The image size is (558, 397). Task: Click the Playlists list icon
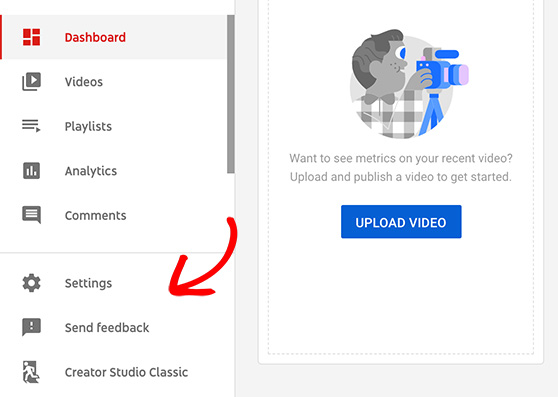[31, 126]
